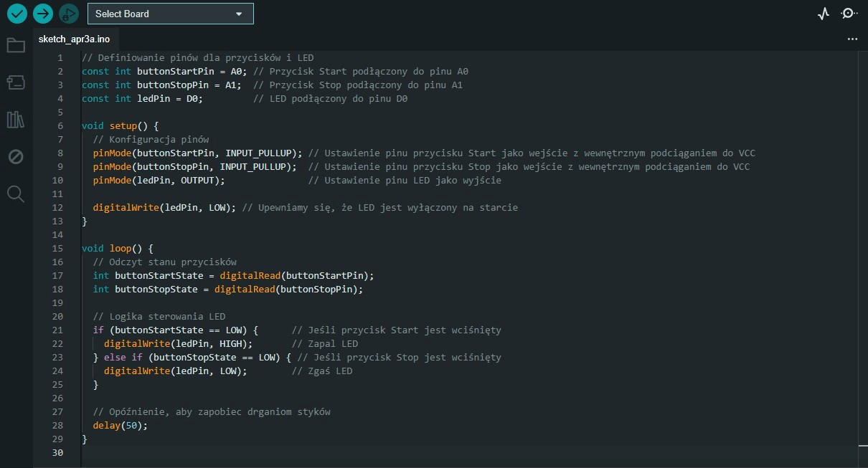Screen dimensions: 868x468
Task: Click 'digitalWrite(ledPin, HIGH);' statement
Action: pyautogui.click(x=179, y=344)
